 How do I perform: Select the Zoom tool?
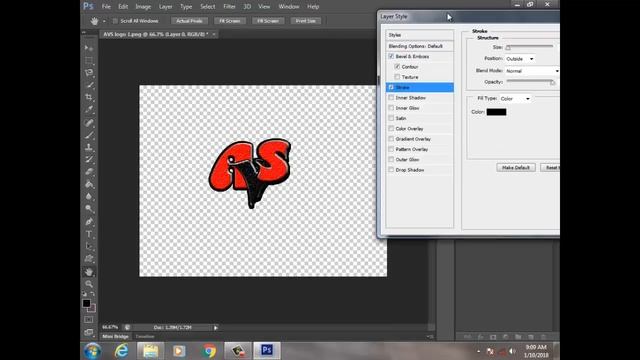pyautogui.click(x=89, y=284)
